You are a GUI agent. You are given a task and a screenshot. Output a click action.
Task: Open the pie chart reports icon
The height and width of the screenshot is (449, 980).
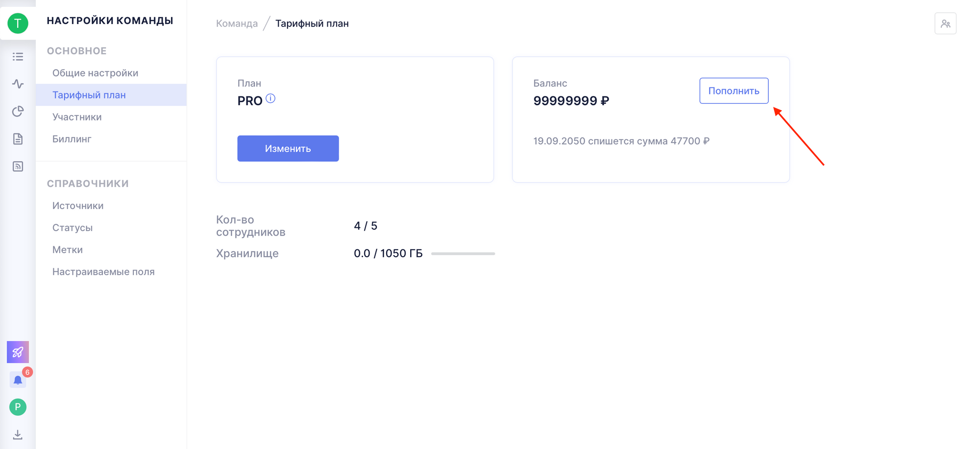click(18, 112)
